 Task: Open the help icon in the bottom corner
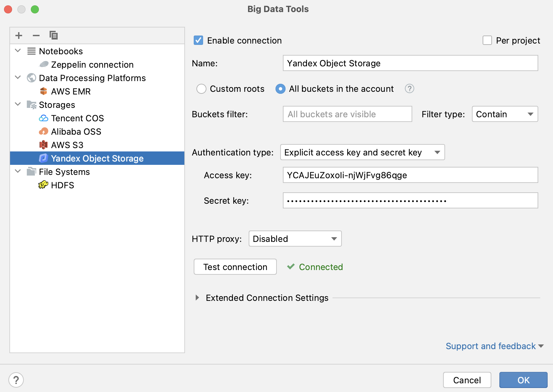click(16, 380)
